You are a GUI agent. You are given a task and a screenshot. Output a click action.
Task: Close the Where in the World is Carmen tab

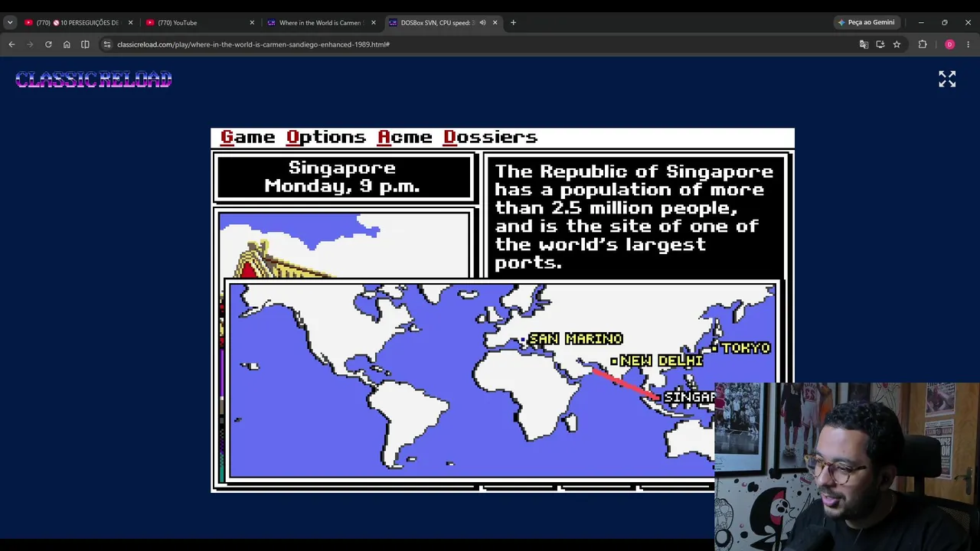coord(373,23)
